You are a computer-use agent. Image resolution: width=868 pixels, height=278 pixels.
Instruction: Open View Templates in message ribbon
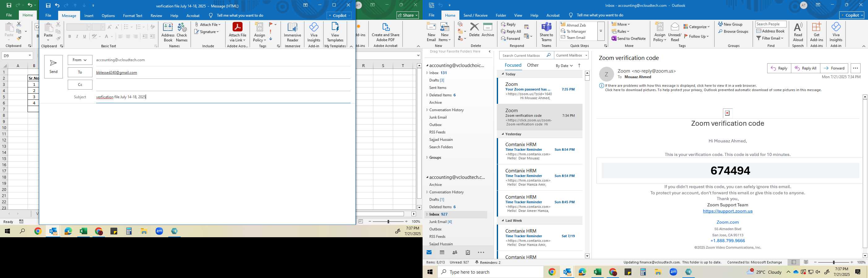[335, 32]
